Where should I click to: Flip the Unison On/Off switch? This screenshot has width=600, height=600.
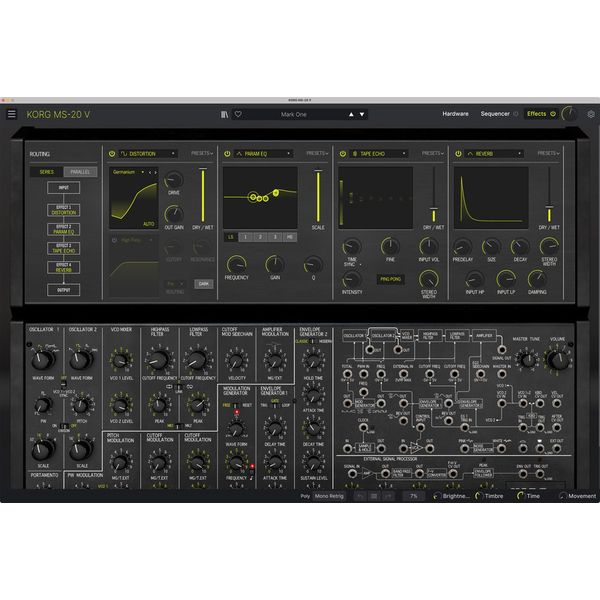tap(64, 426)
